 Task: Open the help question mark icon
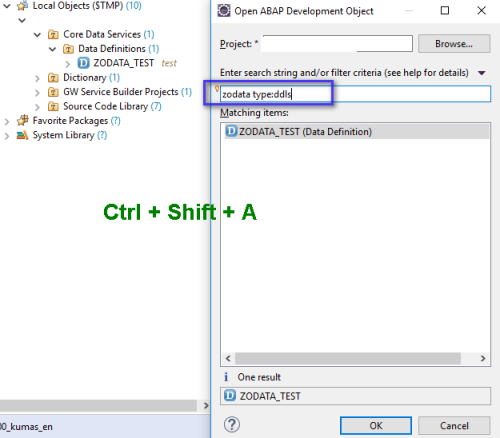click(x=232, y=425)
